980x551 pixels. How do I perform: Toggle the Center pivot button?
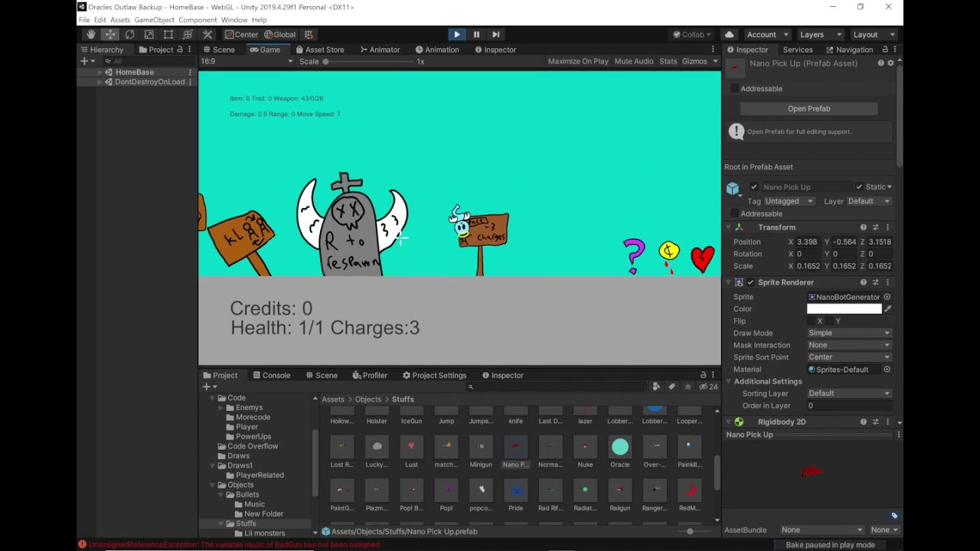[x=241, y=34]
